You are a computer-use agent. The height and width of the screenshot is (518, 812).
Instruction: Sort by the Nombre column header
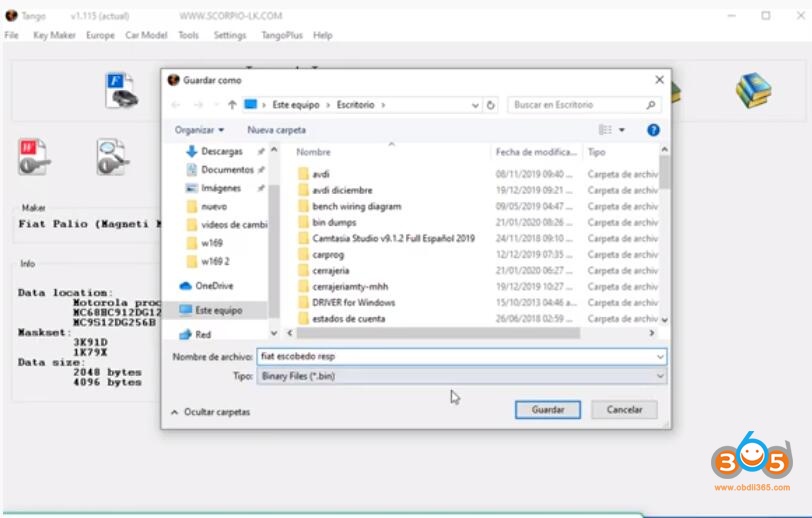313,152
